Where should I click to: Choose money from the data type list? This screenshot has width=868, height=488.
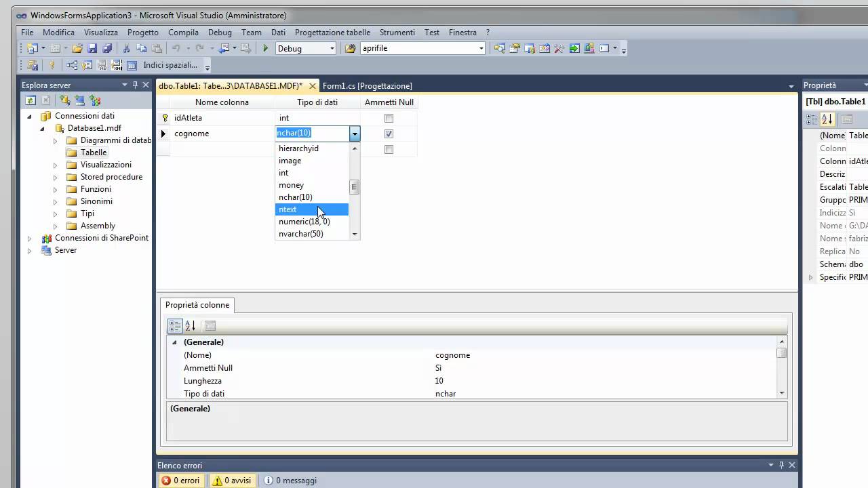point(312,185)
